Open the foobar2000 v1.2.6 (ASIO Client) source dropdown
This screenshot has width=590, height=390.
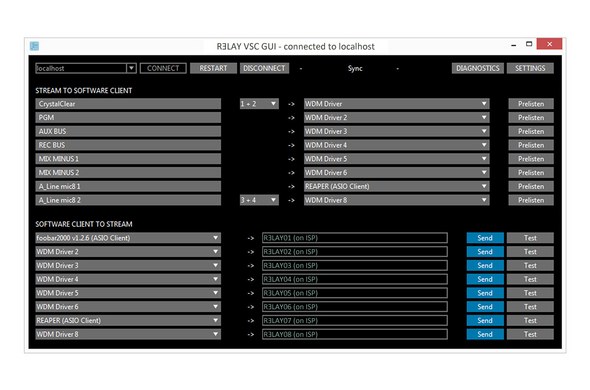coord(128,238)
